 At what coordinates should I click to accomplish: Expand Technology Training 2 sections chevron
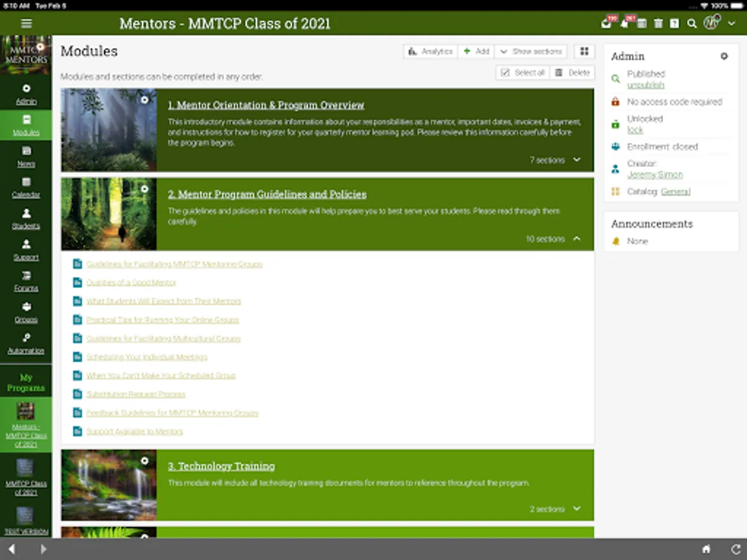click(576, 509)
